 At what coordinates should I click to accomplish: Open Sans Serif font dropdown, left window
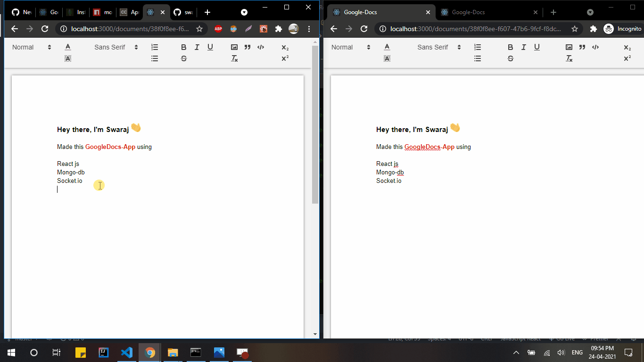click(x=116, y=47)
